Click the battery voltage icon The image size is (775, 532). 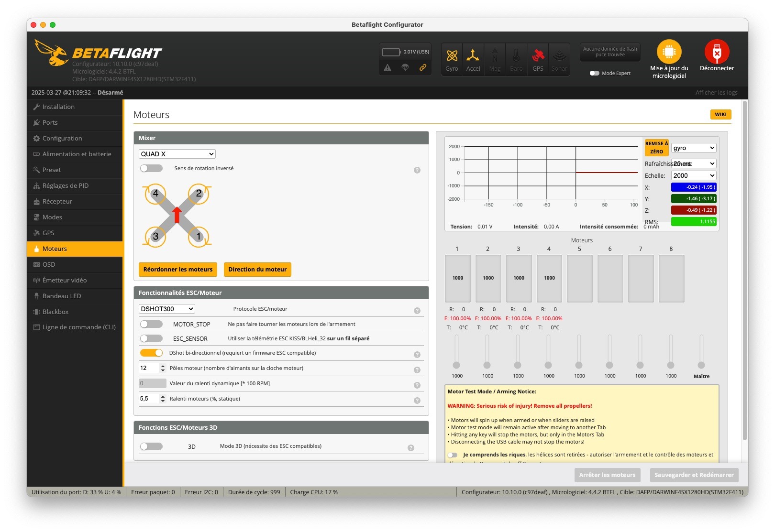click(391, 52)
